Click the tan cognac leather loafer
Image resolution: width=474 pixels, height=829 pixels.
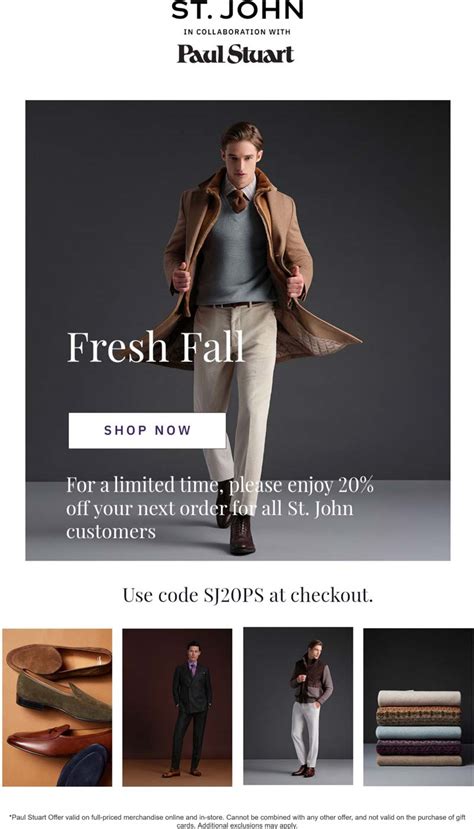60,740
